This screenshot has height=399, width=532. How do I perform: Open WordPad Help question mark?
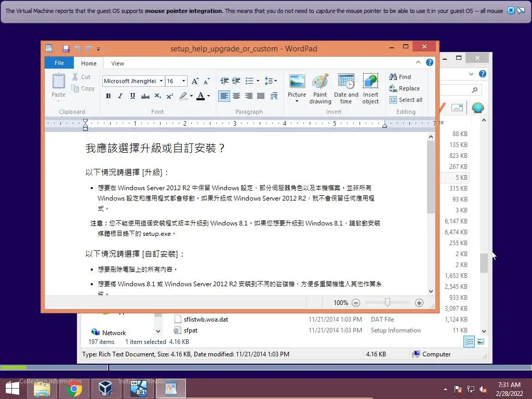coord(430,62)
